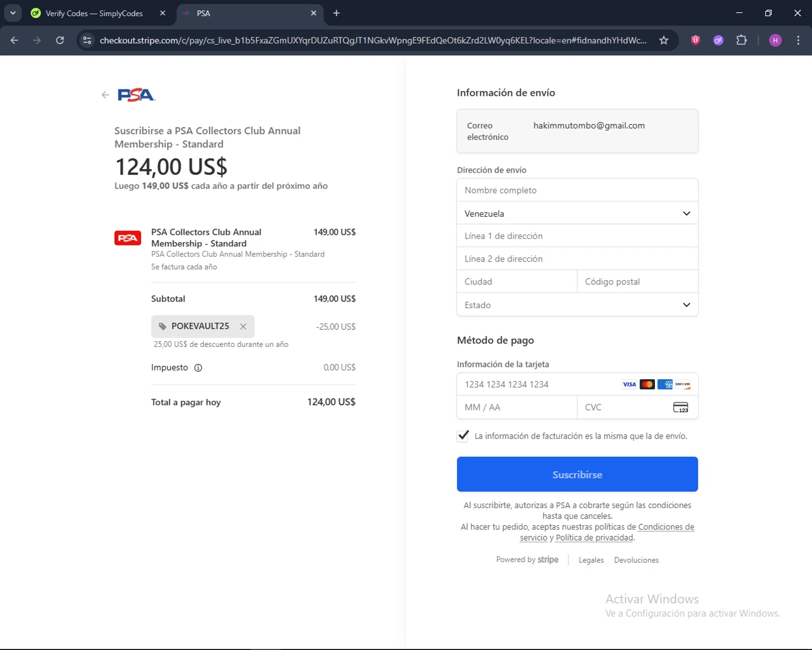Click the Nombre completo field
The image size is (812, 650).
point(578,190)
